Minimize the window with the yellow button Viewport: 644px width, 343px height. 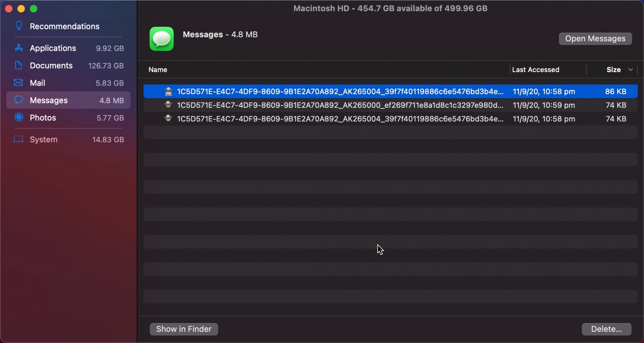click(21, 9)
